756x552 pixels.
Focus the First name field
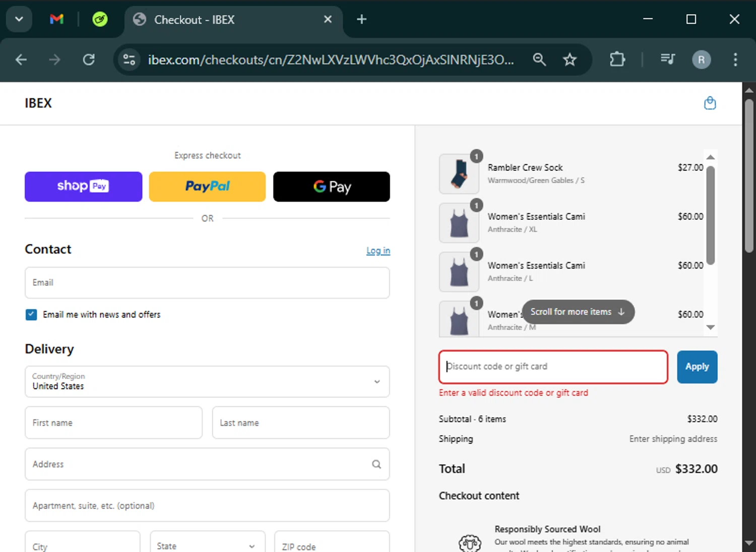[x=113, y=423]
